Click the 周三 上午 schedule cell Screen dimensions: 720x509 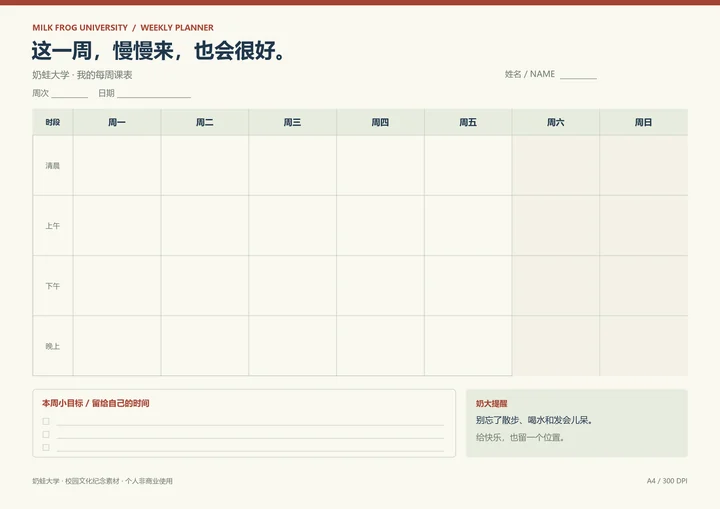point(292,226)
